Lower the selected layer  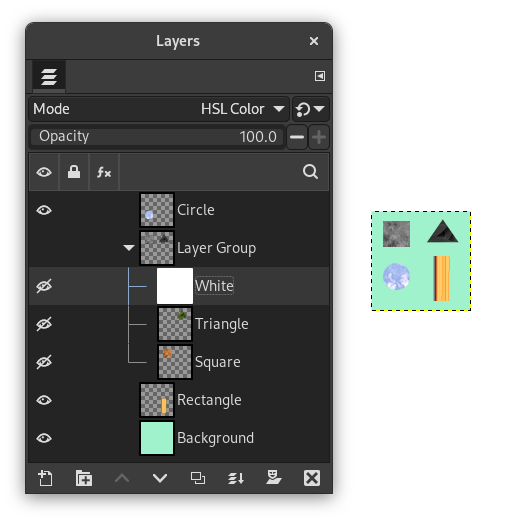(x=160, y=478)
